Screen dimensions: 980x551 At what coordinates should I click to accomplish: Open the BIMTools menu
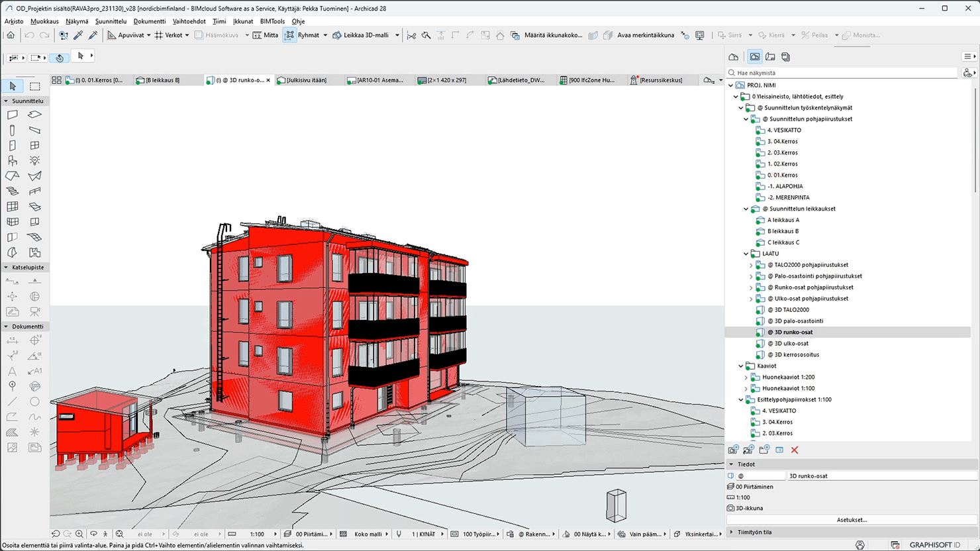pos(272,21)
